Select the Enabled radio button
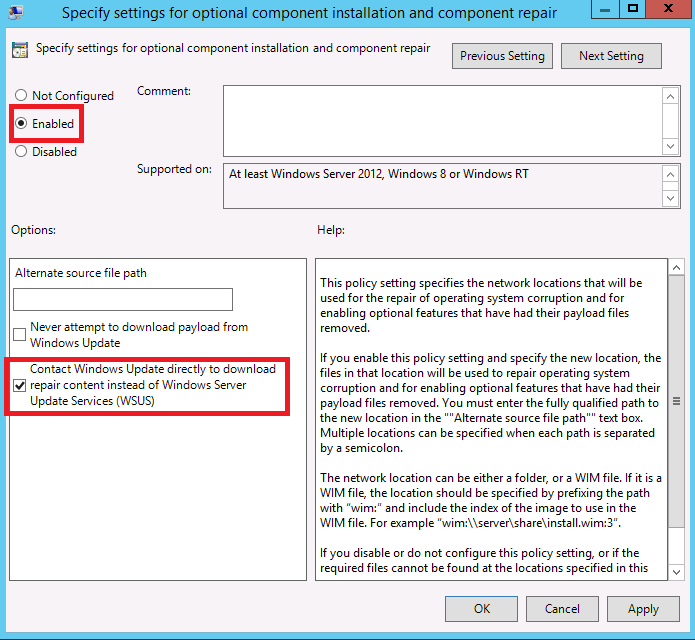This screenshot has height=640, width=695. [x=21, y=123]
